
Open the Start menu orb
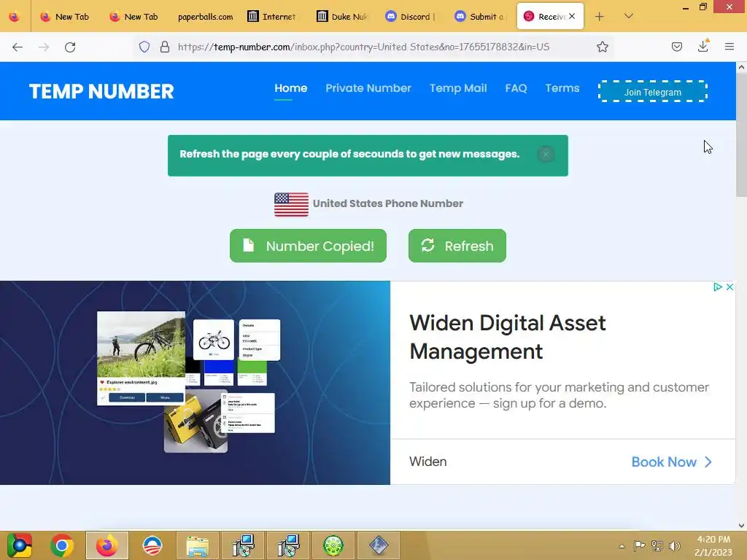click(x=19, y=545)
